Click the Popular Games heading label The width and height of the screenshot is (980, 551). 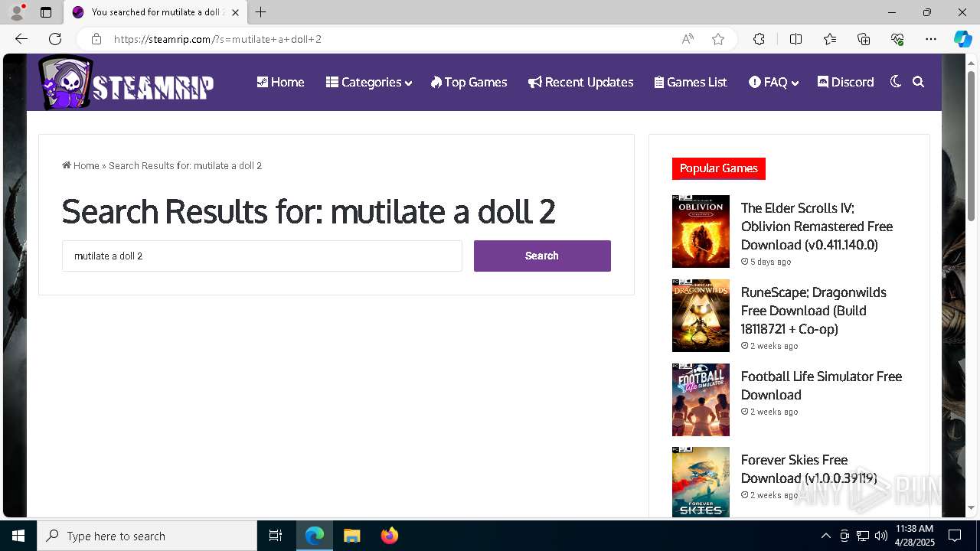click(x=719, y=168)
